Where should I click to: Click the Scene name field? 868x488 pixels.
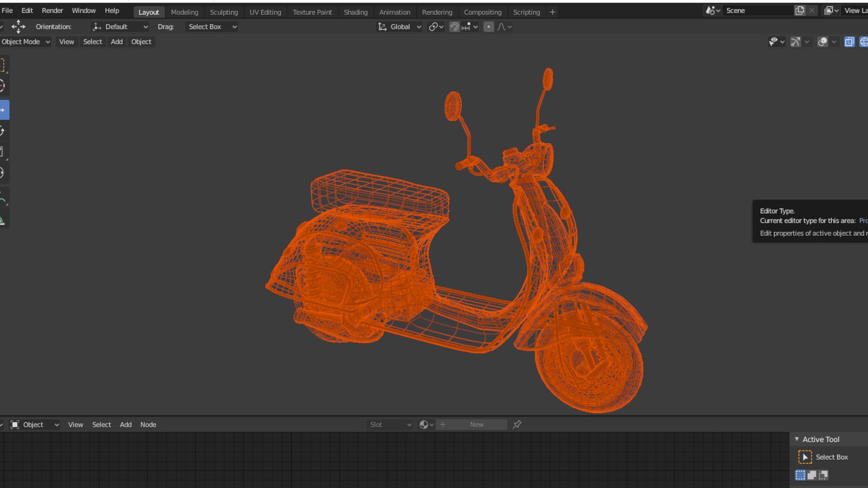[x=758, y=10]
